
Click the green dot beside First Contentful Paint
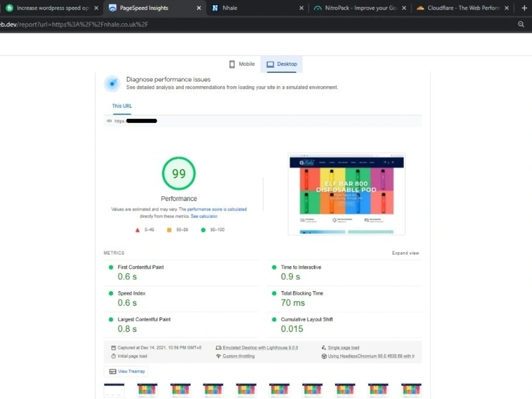(x=111, y=268)
